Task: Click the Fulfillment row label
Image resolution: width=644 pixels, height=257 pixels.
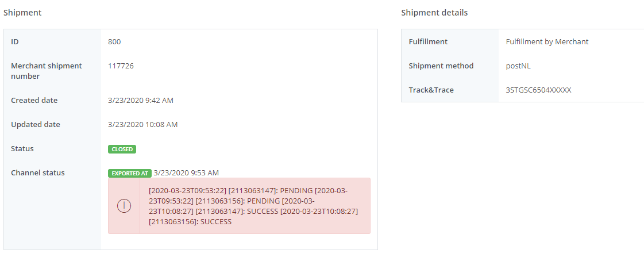Action: 428,42
